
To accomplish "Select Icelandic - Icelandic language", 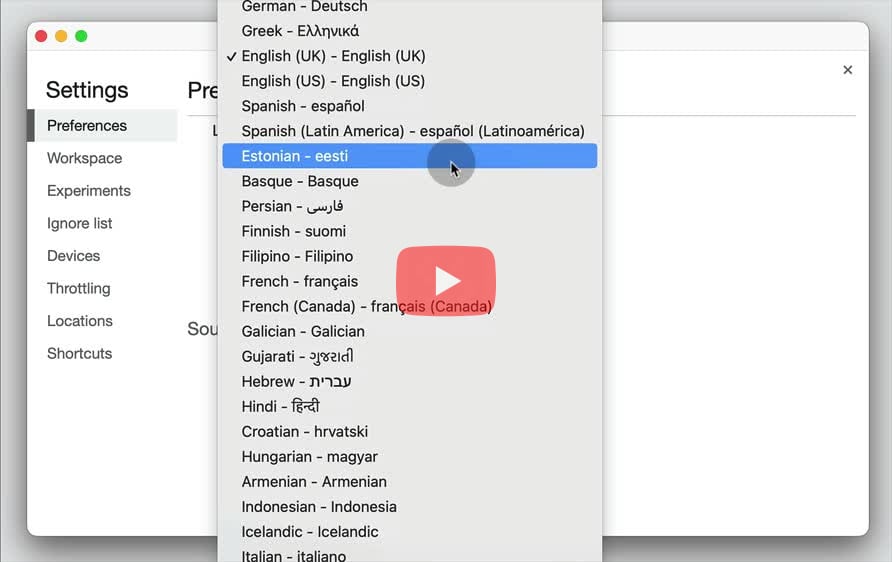I will pos(410,531).
